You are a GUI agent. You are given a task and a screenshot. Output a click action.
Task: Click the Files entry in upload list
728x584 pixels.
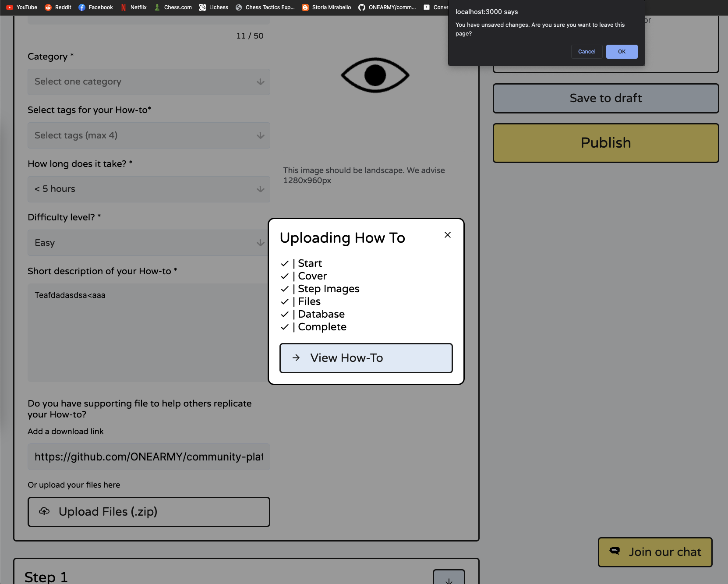click(309, 301)
